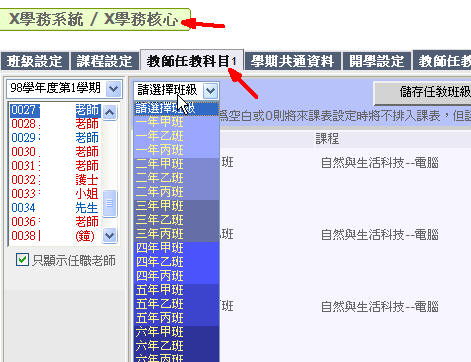Choose 請選擇班級 placeholder option in list
This screenshot has height=362, width=471.
pyautogui.click(x=176, y=109)
